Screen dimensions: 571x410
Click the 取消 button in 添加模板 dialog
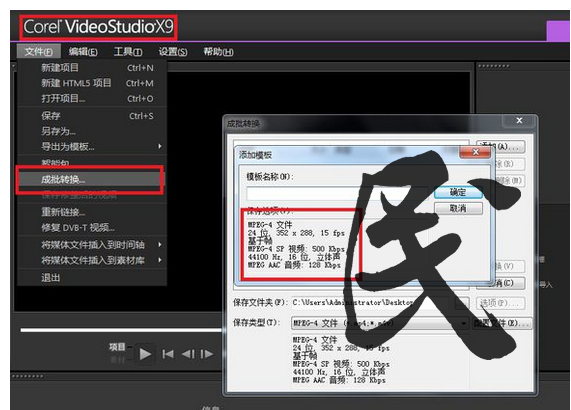458,208
